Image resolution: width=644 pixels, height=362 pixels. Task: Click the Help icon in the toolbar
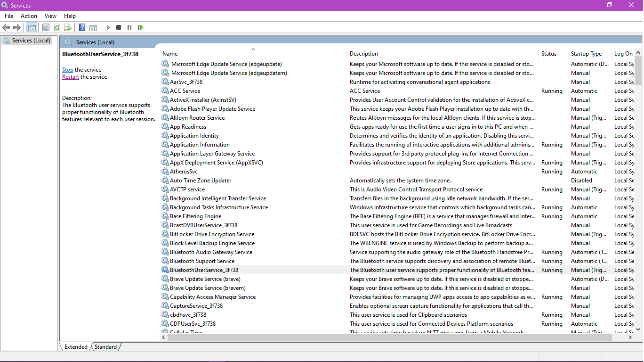tap(82, 27)
